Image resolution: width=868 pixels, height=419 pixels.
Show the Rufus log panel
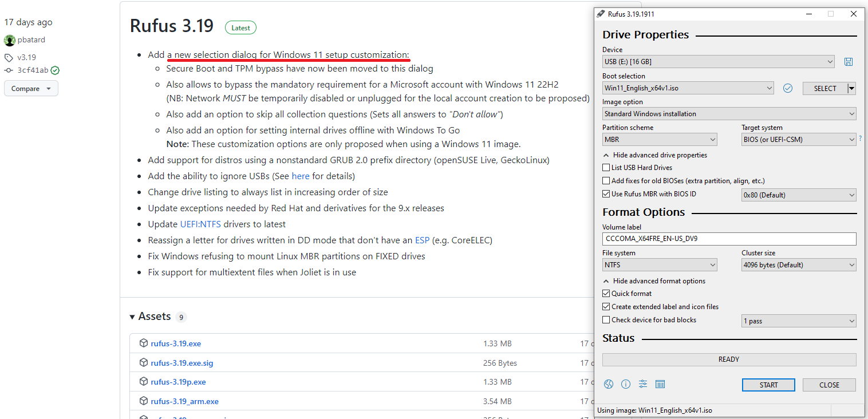pyautogui.click(x=660, y=384)
